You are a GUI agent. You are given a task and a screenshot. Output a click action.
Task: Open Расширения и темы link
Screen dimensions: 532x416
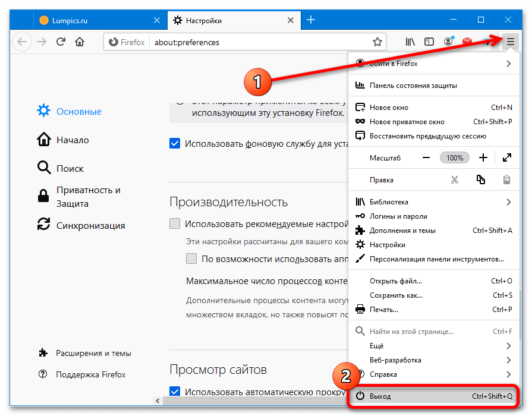coord(85,353)
